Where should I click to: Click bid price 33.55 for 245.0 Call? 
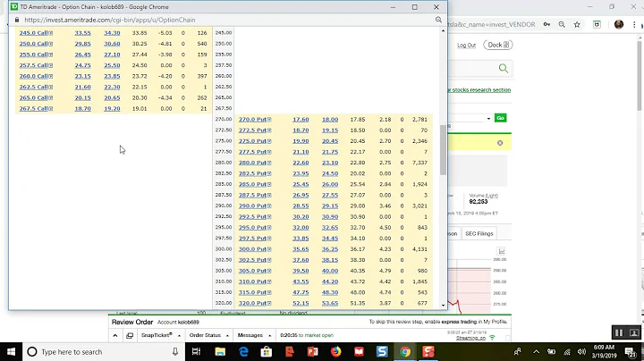point(82,33)
